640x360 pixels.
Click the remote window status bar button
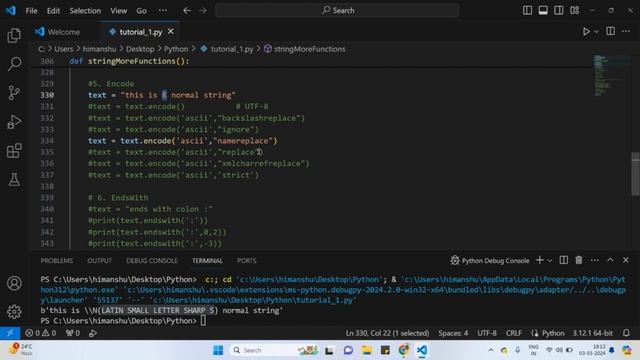10,333
